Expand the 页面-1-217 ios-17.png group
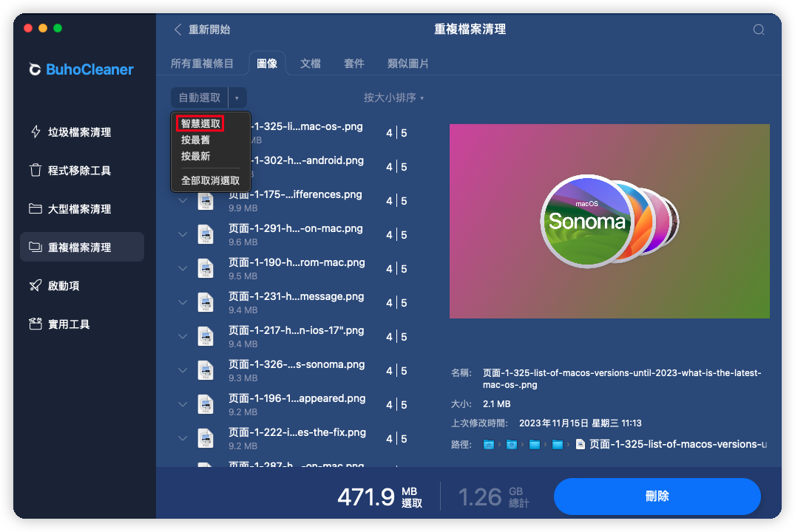The height and width of the screenshot is (532, 795). (x=183, y=336)
